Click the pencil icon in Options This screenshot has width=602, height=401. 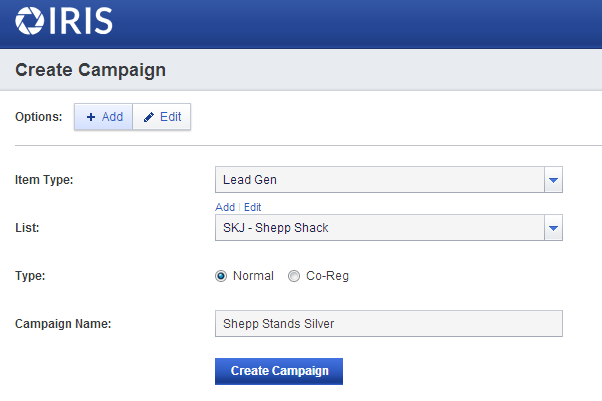point(149,117)
